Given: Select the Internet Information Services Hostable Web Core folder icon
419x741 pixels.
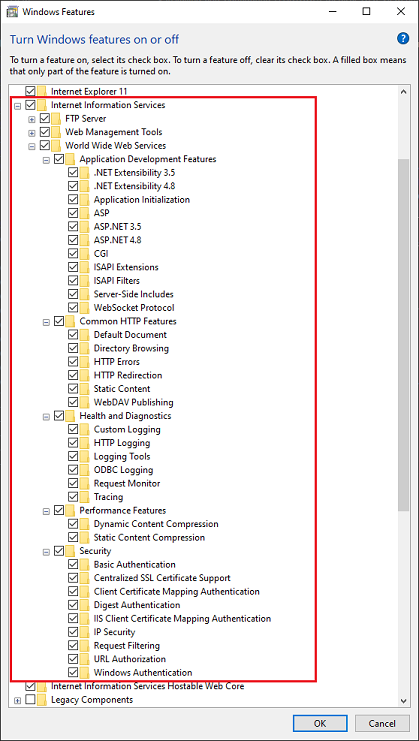Looking at the screenshot, I should (x=42, y=686).
